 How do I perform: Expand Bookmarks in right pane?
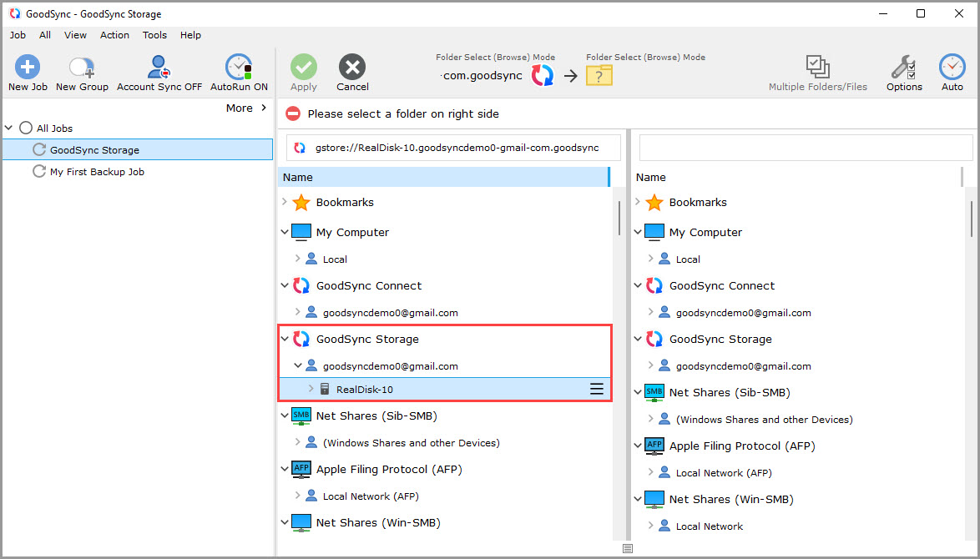click(x=638, y=202)
